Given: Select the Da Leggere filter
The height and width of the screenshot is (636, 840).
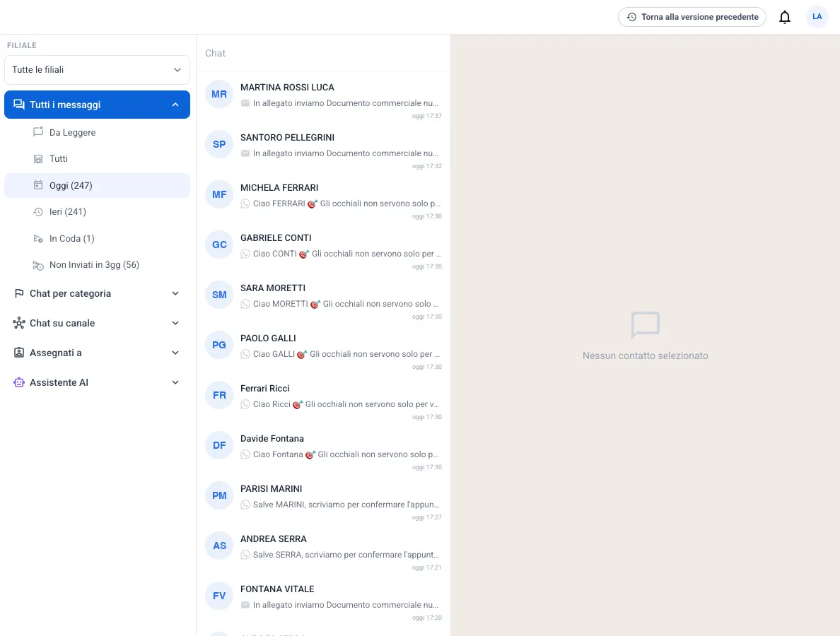Looking at the screenshot, I should coord(97,132).
